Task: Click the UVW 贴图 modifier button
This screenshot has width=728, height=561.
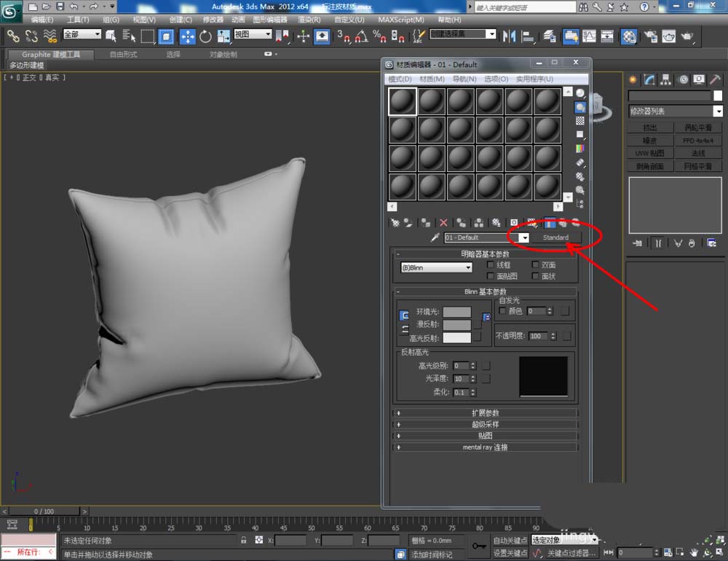Action: [x=649, y=154]
